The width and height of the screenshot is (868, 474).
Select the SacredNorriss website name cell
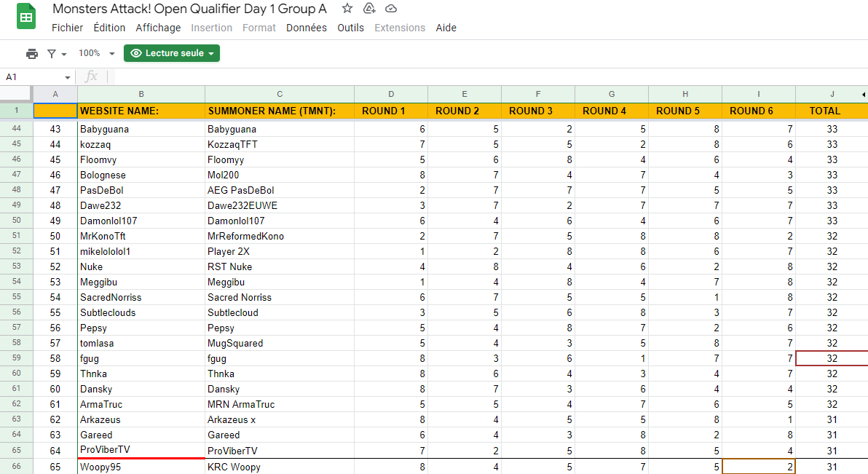[141, 297]
